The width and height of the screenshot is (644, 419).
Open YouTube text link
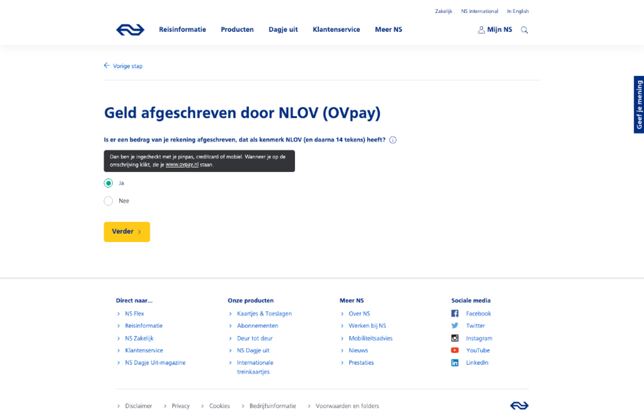tap(478, 350)
